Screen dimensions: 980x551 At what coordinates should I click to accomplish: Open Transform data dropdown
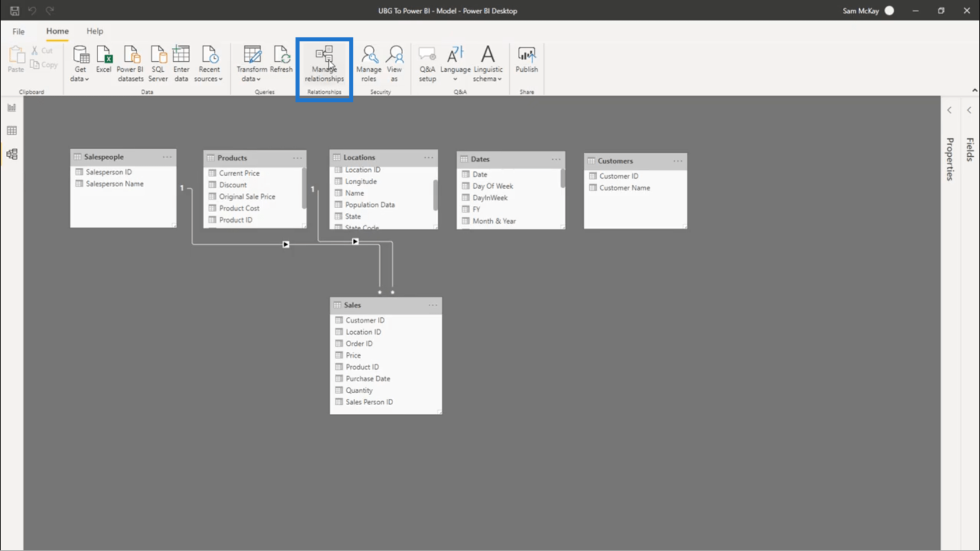[252, 64]
